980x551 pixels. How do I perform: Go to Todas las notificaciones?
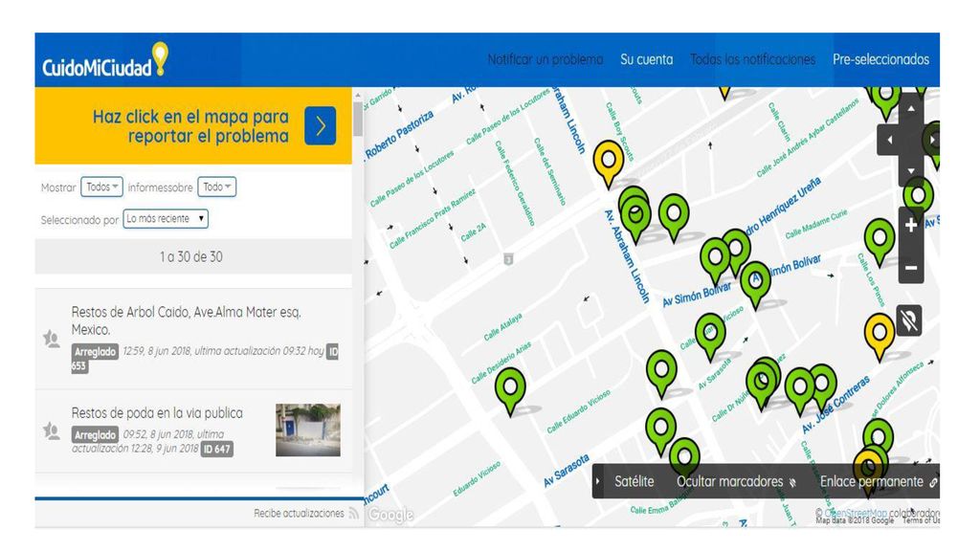pos(752,59)
